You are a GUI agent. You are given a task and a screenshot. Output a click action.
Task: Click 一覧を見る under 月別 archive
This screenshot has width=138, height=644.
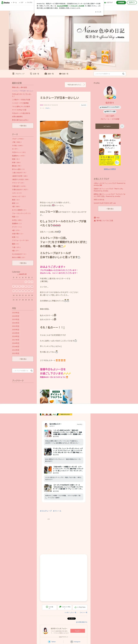[23, 359]
